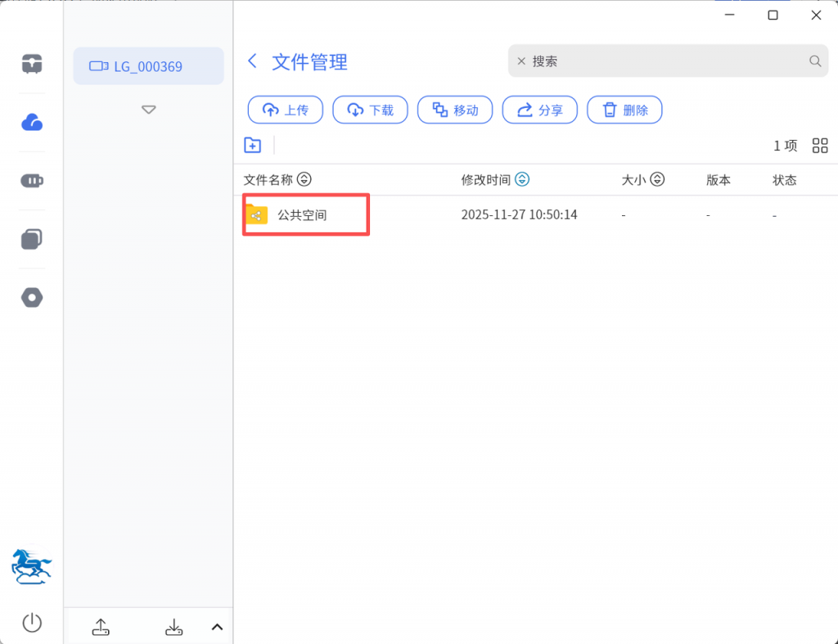Expand the transfer panel up chevron
838x644 pixels.
217,627
